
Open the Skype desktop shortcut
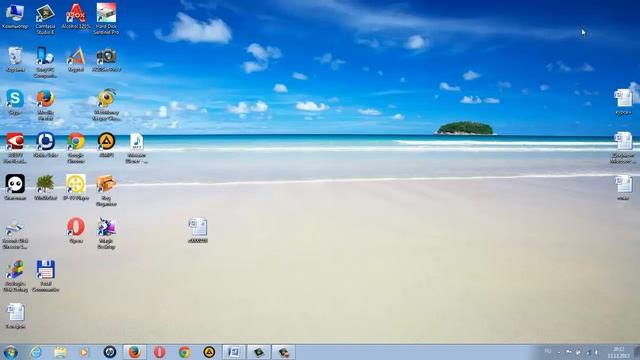pos(15,102)
